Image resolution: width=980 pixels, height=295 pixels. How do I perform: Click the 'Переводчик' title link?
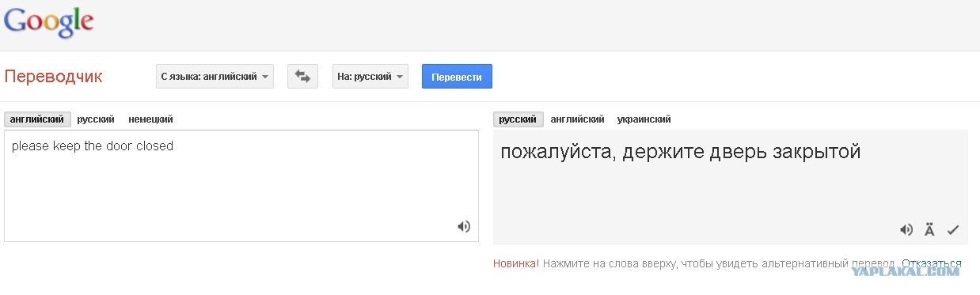click(x=54, y=77)
